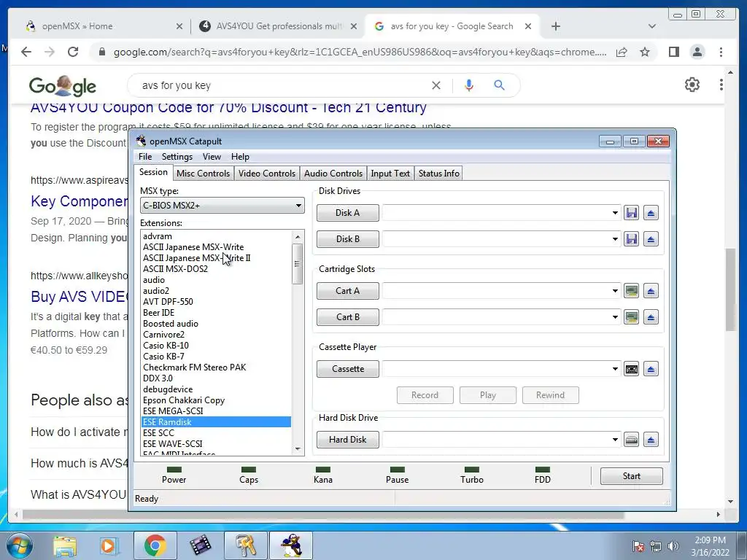Switch to the Misc Controls tab

[203, 174]
